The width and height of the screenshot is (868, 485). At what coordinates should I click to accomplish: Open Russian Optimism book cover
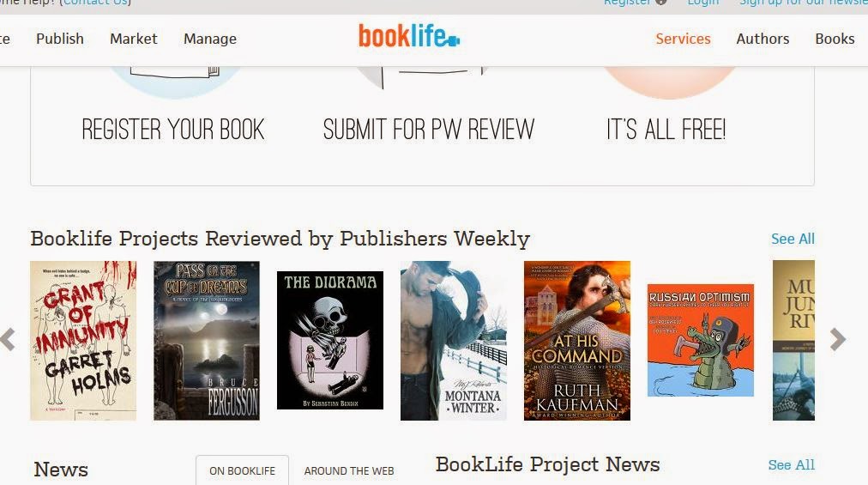[x=700, y=340]
